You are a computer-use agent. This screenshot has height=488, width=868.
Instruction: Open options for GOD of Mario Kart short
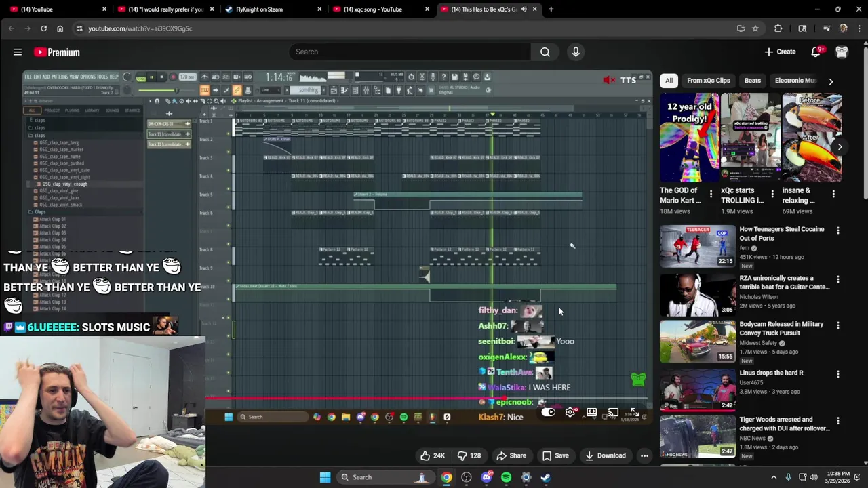(x=711, y=194)
